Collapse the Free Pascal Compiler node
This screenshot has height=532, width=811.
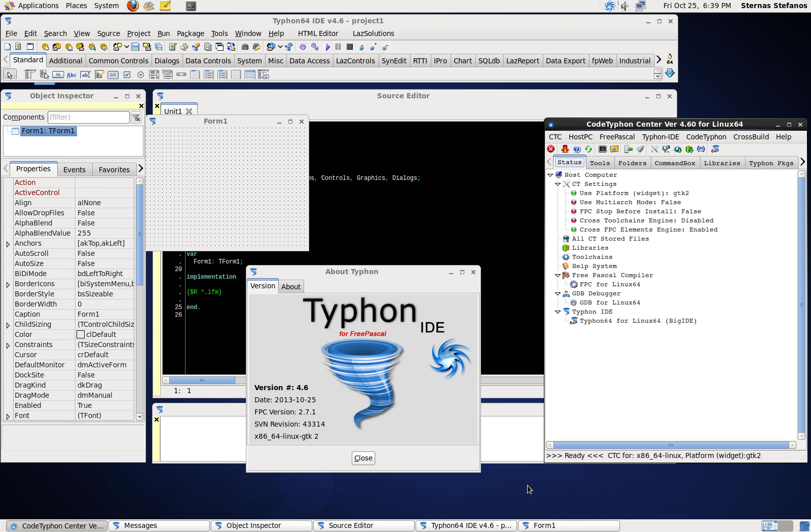point(558,275)
